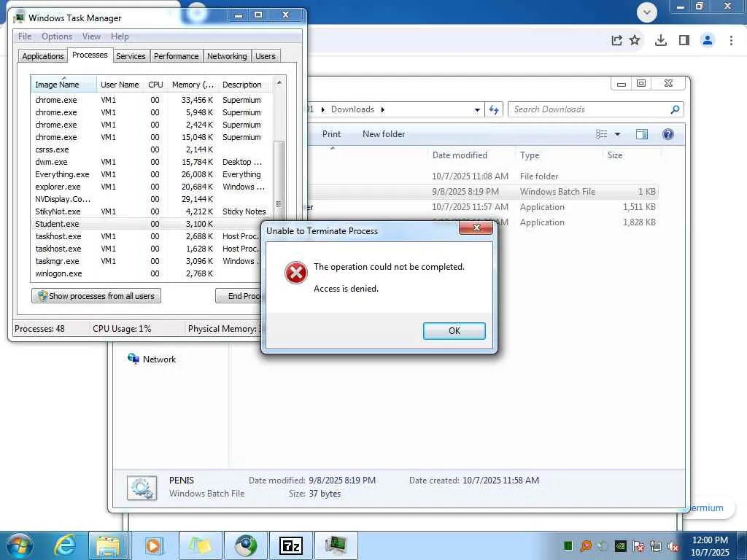
Task: Open the browser profile avatar
Action: point(708,41)
